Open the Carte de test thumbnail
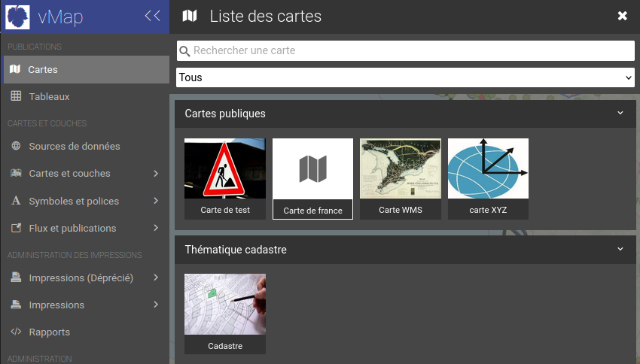This screenshot has width=640, height=364. pos(225,178)
